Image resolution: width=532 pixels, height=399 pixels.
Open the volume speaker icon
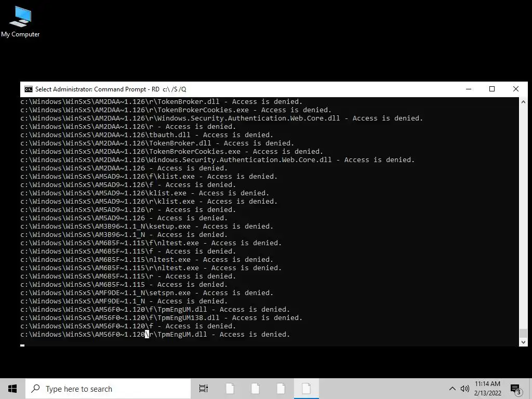tap(464, 389)
